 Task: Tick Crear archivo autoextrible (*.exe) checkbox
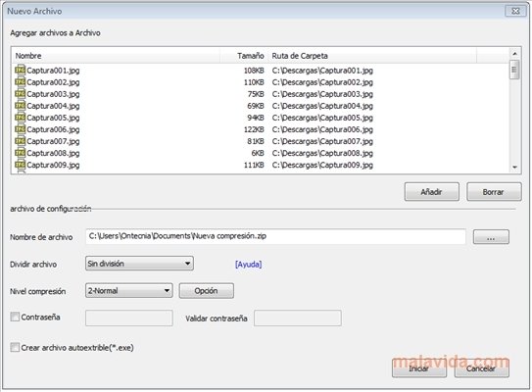coord(15,347)
